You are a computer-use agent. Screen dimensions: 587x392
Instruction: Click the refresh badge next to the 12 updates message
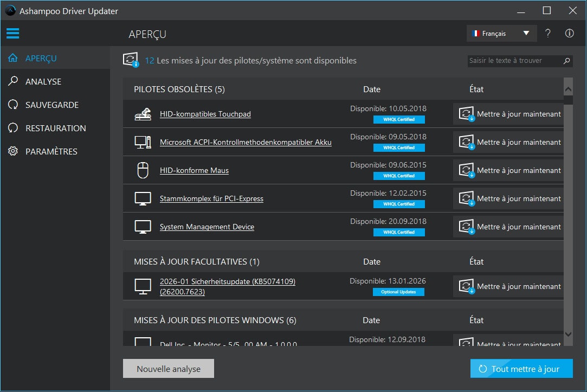(130, 60)
